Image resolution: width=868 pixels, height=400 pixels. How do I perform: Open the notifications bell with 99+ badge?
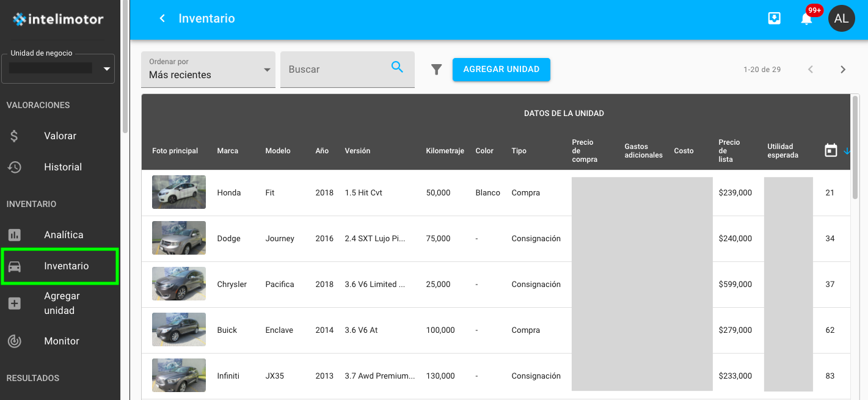806,18
